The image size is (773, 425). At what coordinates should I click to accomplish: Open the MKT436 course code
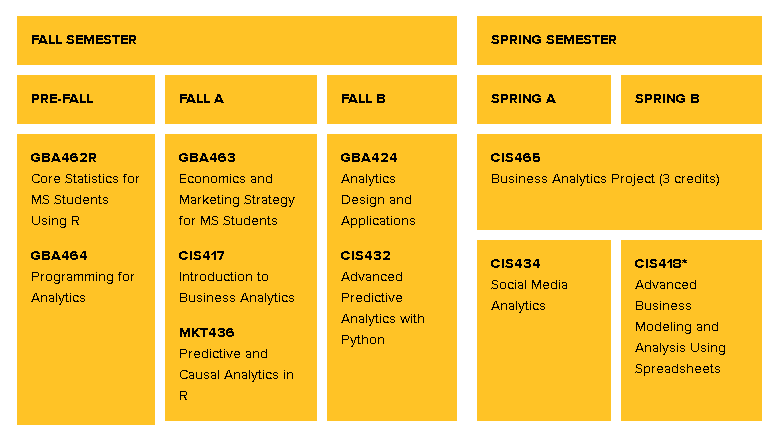(x=207, y=333)
